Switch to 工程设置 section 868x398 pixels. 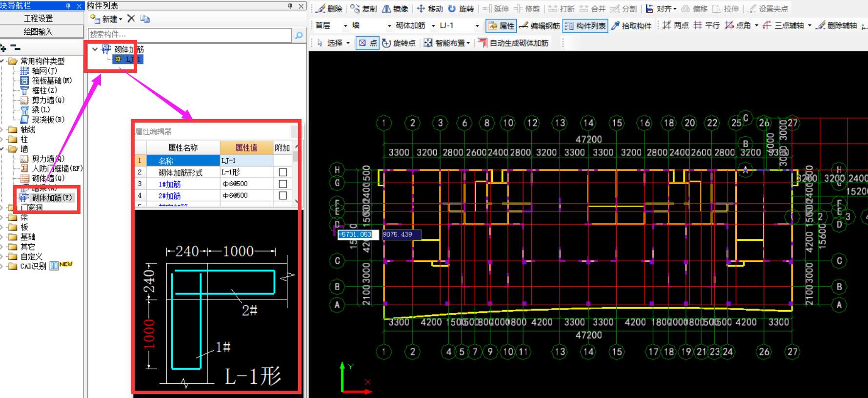[38, 19]
